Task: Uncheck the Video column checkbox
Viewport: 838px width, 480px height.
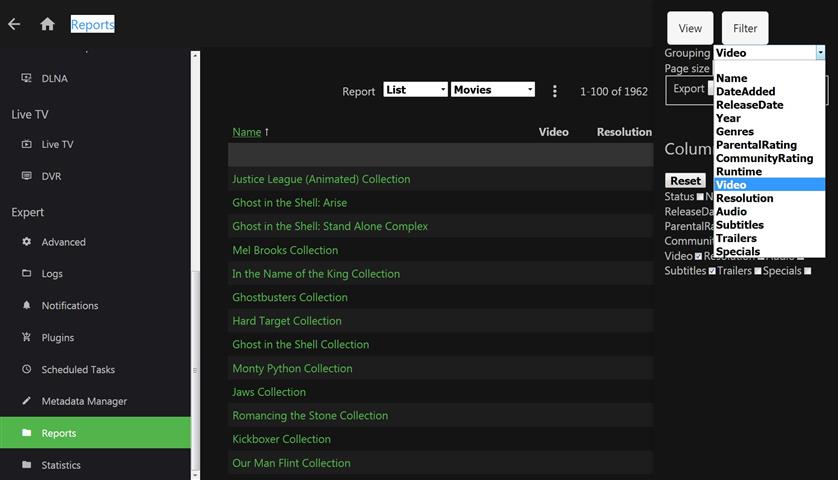Action: 698,257
